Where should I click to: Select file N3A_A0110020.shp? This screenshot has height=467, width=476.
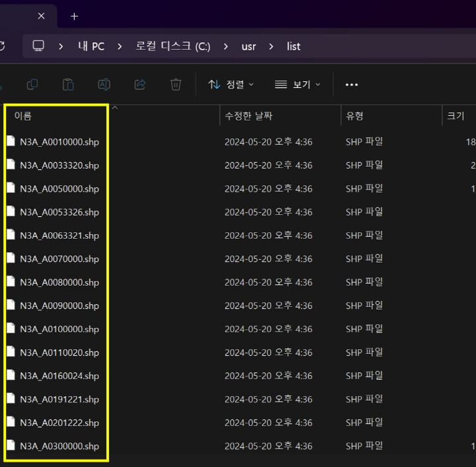[x=59, y=353]
